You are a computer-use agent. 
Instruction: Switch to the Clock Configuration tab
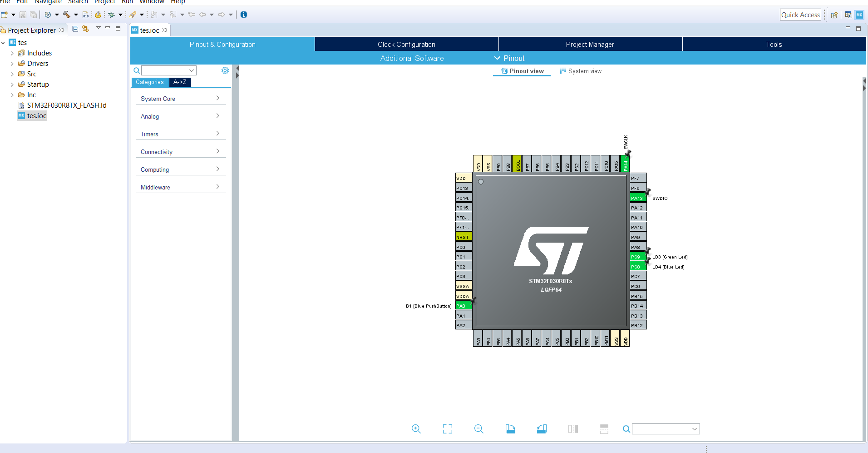406,44
